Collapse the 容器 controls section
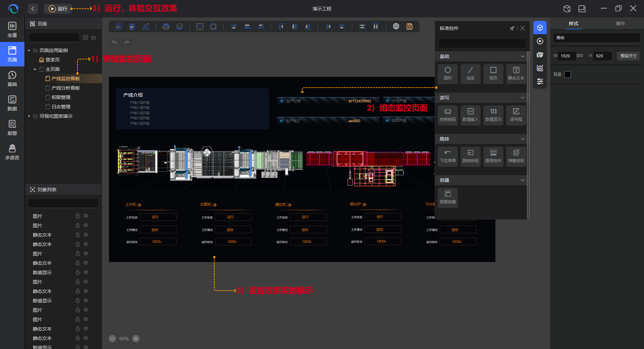644x349 pixels. point(522,180)
